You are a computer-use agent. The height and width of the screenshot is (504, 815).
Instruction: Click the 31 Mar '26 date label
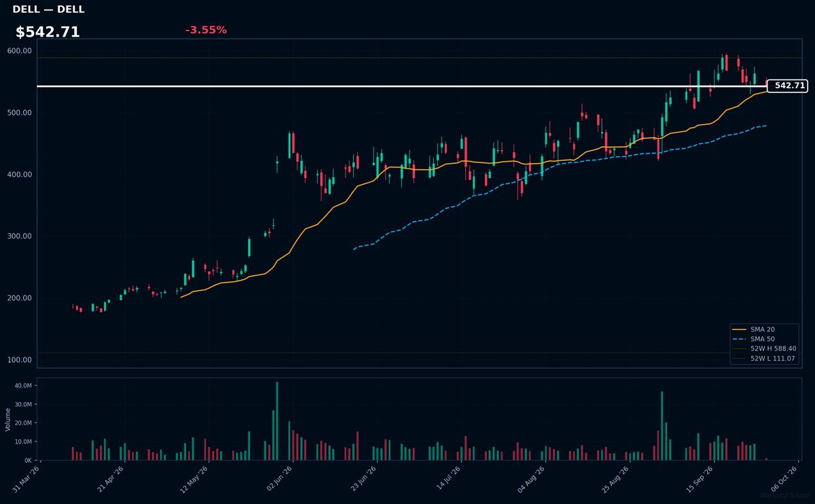27,478
